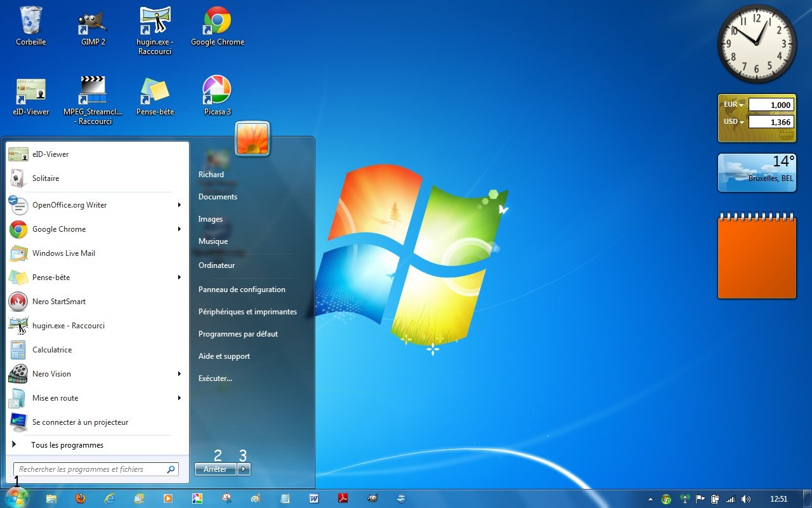Click the 12:51 taskbar clock
The image size is (812, 508).
[778, 499]
